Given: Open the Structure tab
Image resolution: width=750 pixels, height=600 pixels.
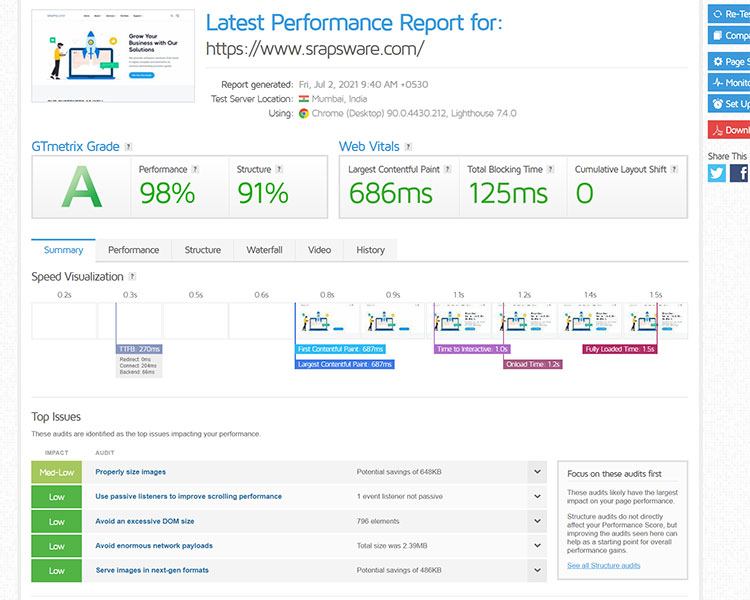Looking at the screenshot, I should (202, 250).
